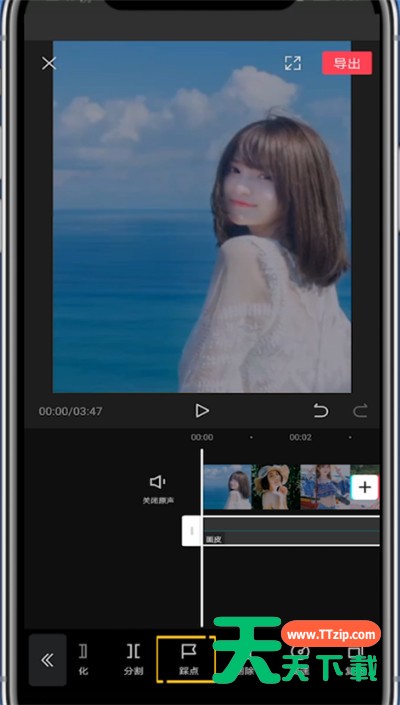Open fullscreen preview icon
Viewport: 400px width, 705px height.
(293, 63)
